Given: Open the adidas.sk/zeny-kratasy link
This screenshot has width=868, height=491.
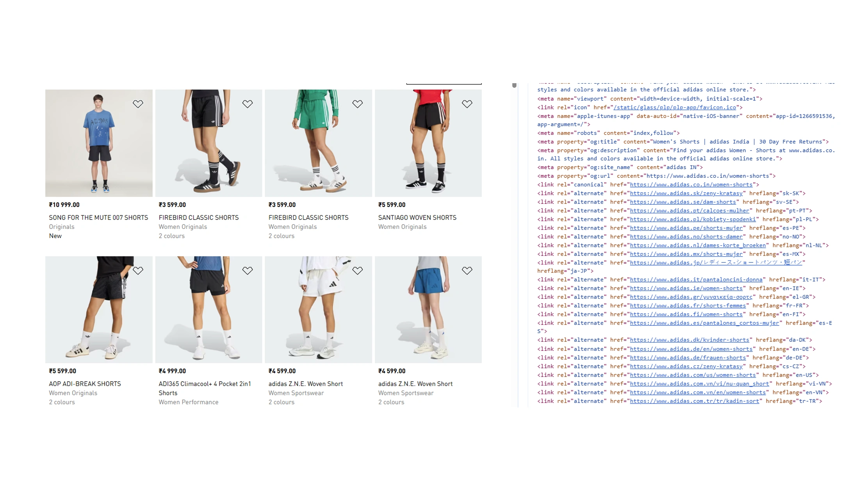Looking at the screenshot, I should [686, 193].
